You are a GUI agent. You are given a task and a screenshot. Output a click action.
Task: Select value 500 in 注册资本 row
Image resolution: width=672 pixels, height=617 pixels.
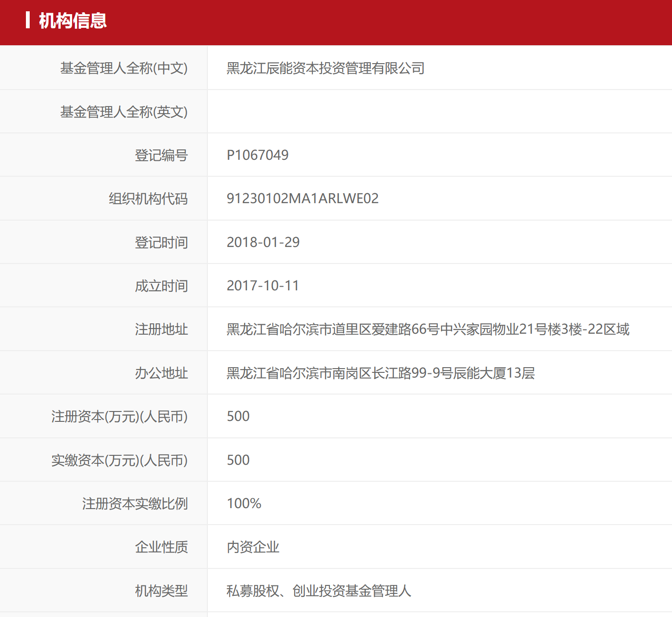[238, 416]
